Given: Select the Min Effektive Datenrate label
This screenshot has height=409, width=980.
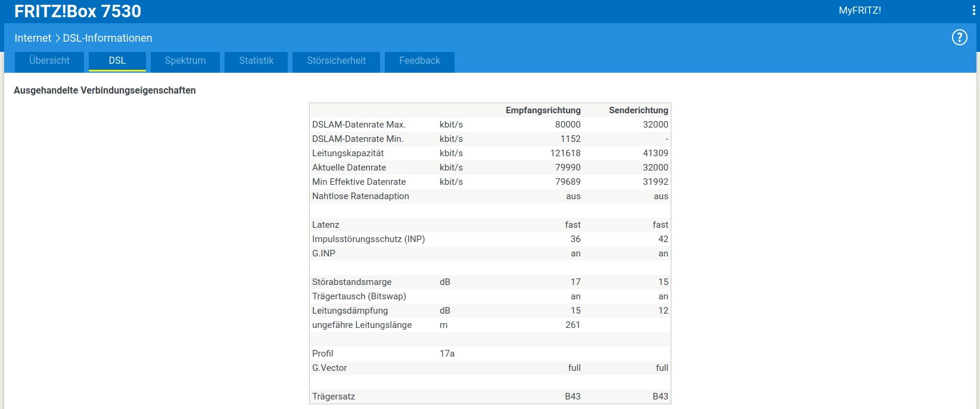Looking at the screenshot, I should pyautogui.click(x=359, y=182).
